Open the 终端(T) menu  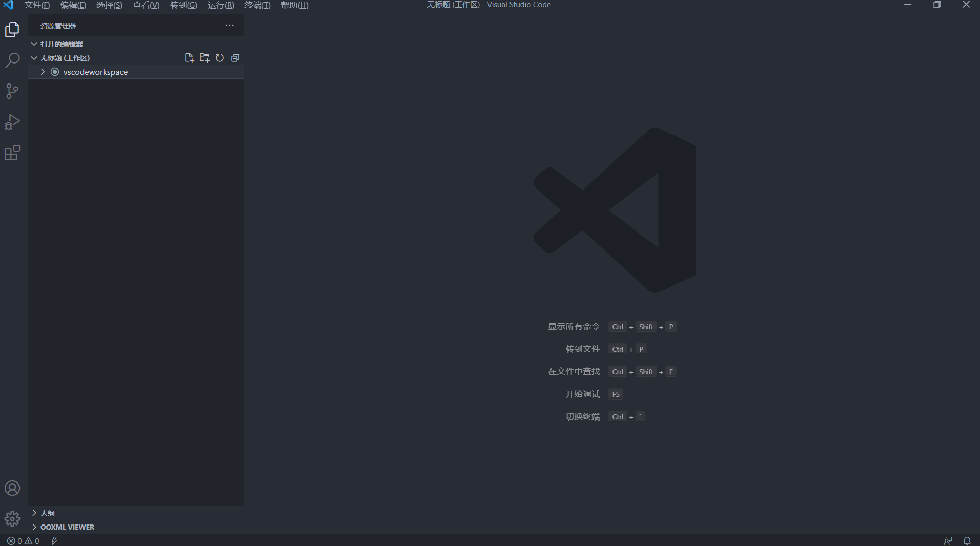pos(257,5)
